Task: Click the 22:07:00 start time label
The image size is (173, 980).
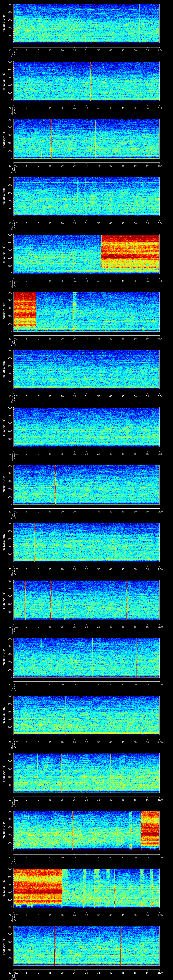Action: 13,396
